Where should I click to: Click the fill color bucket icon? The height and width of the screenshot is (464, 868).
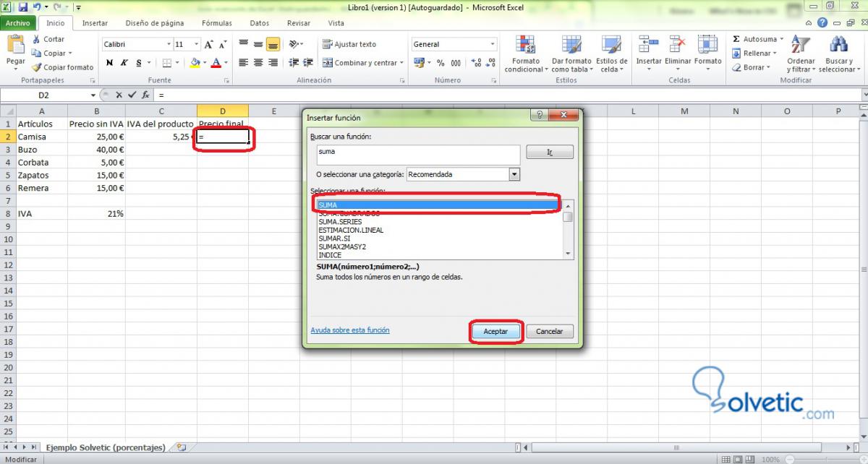pos(195,63)
